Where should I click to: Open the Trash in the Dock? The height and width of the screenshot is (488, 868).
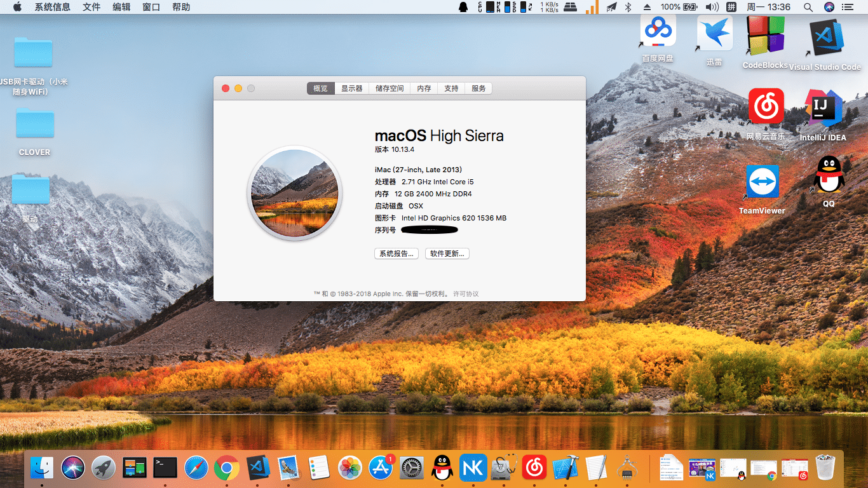coord(826,468)
